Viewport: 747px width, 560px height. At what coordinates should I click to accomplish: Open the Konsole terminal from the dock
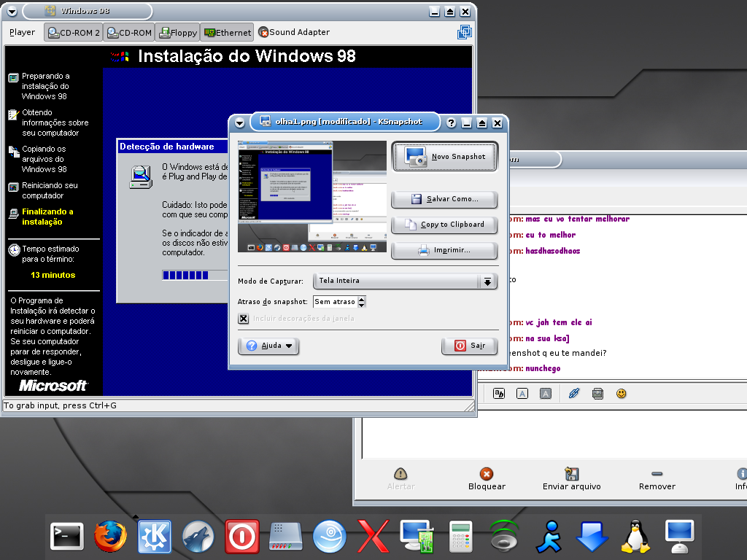67,536
